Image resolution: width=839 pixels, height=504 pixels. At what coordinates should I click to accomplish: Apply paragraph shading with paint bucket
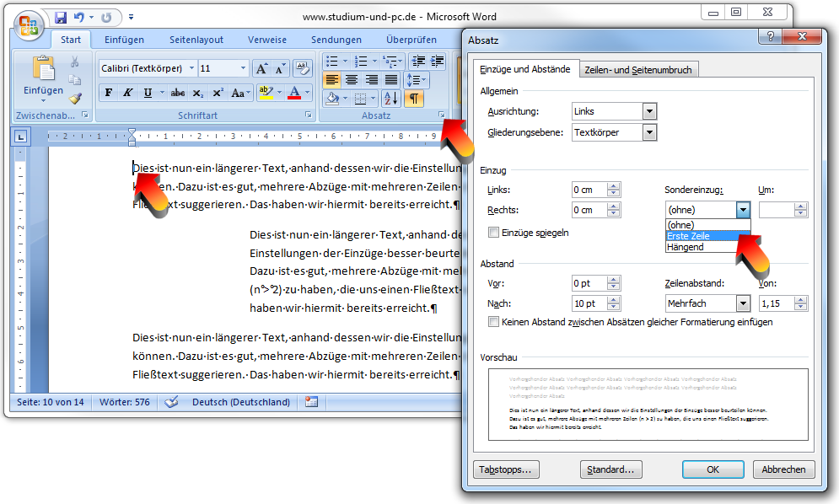[332, 99]
